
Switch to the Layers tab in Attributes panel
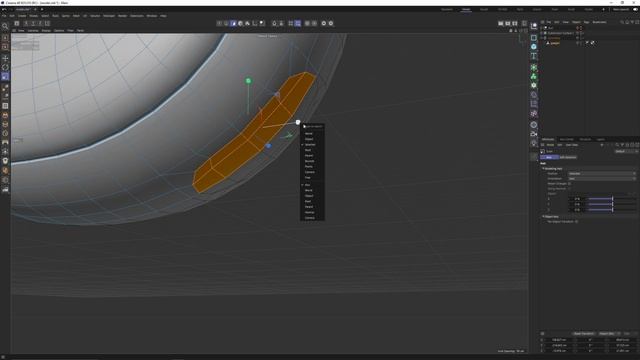coord(601,139)
